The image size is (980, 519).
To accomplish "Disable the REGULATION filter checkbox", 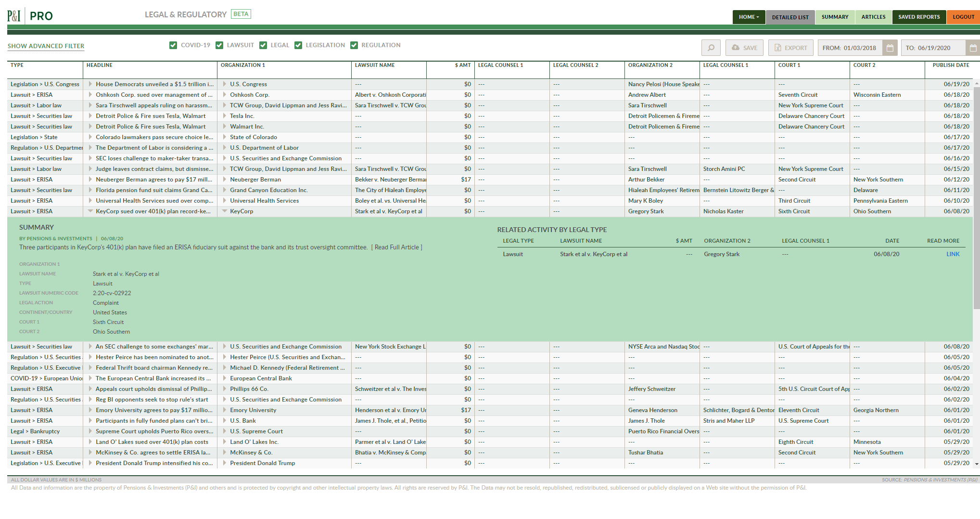I will tap(354, 45).
